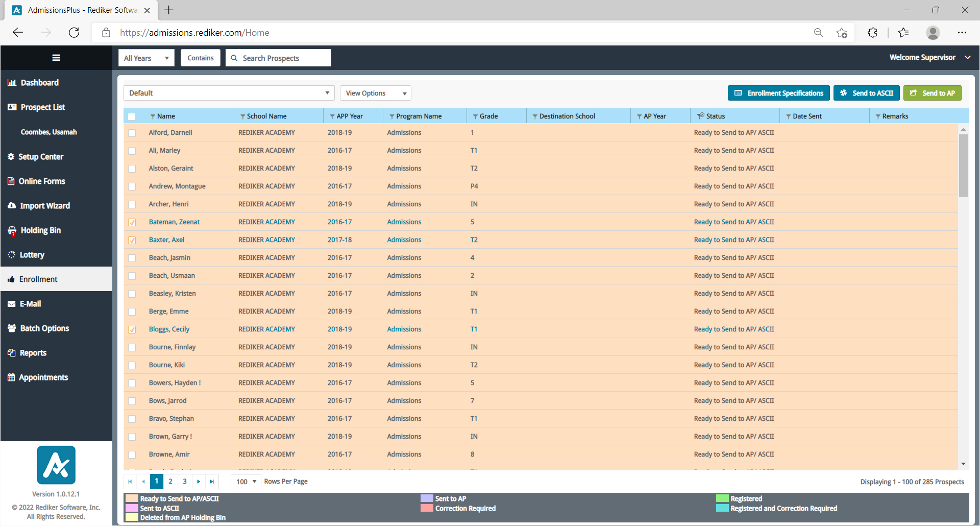Image resolution: width=980 pixels, height=526 pixels.
Task: Click the browser favorites star icon
Action: click(x=842, y=33)
